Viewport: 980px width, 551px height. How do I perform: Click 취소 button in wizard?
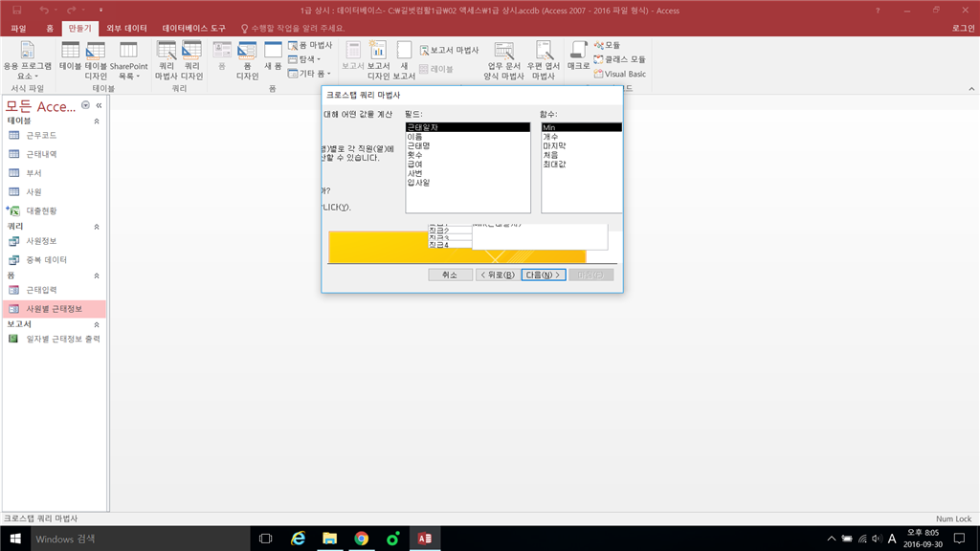pos(450,275)
